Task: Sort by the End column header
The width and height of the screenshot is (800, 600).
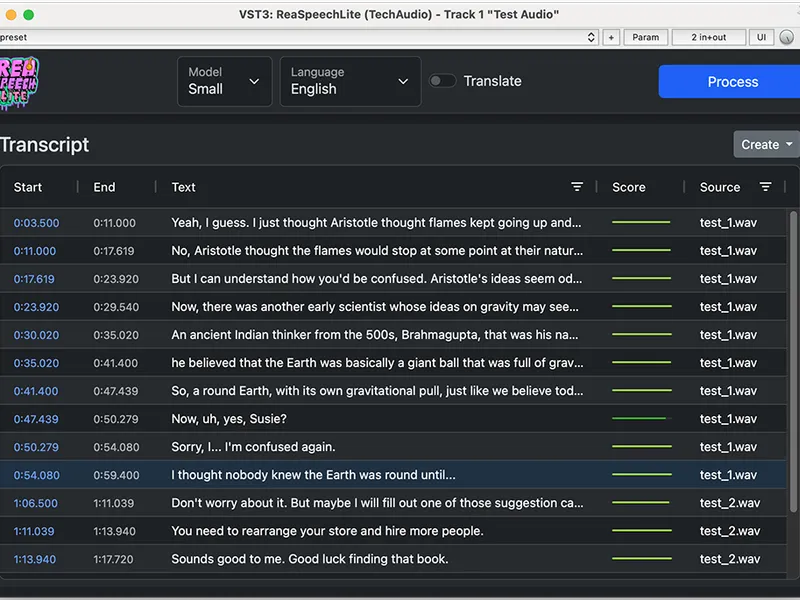Action: click(104, 187)
